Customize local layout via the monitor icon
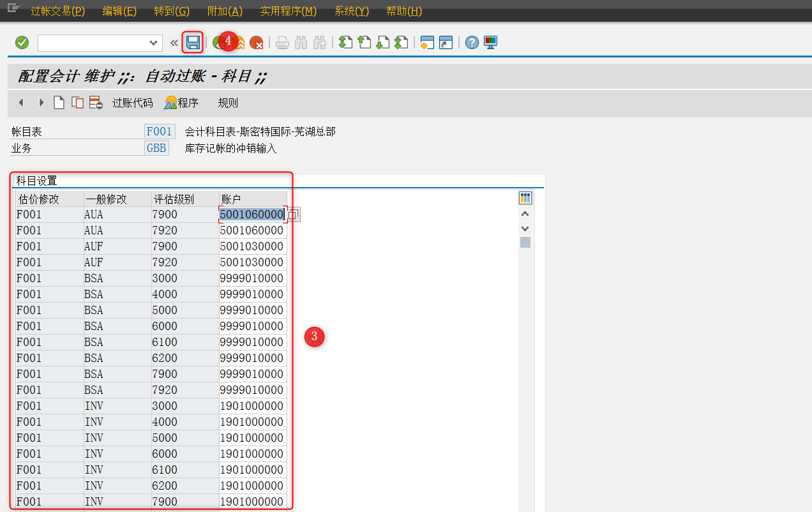Screen dimensions: 812x512 click(489, 42)
